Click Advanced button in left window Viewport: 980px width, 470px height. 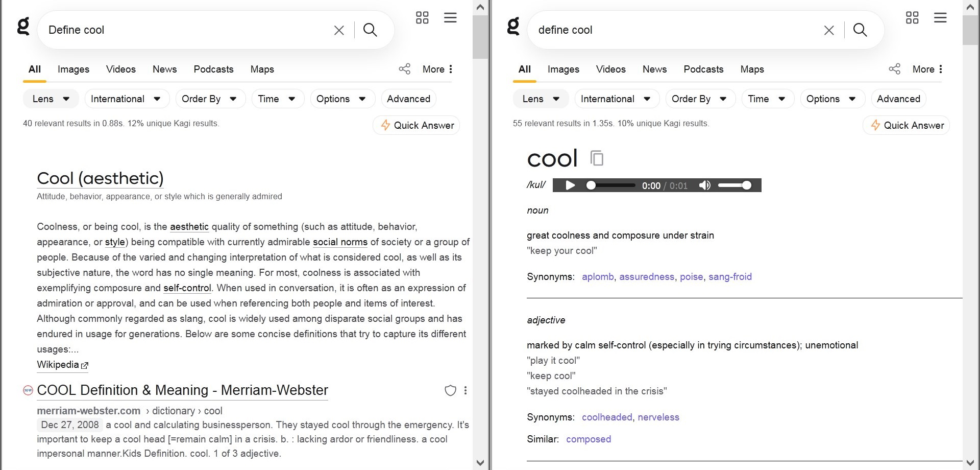coord(408,99)
